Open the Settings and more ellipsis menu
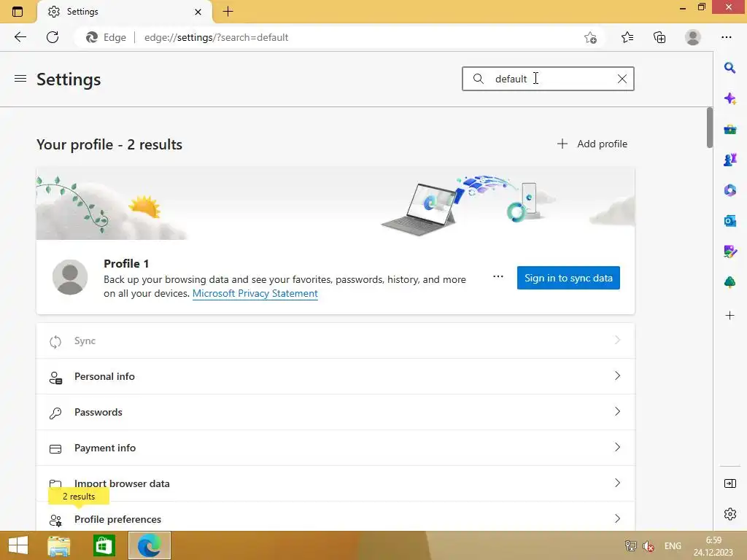747x560 pixels. pos(726,37)
